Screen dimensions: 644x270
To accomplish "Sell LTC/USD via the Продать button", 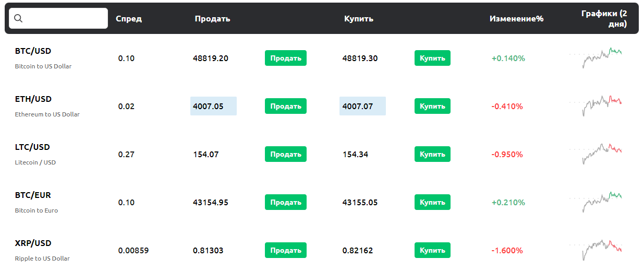I will pyautogui.click(x=286, y=154).
